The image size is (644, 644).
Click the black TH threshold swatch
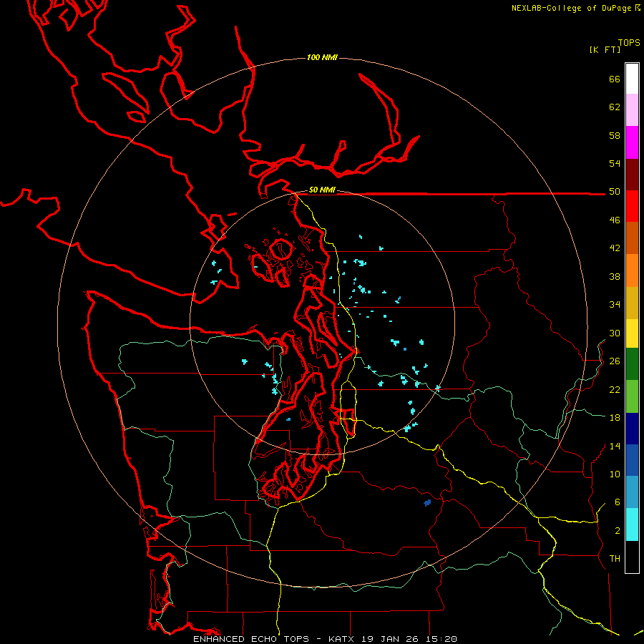(x=632, y=557)
